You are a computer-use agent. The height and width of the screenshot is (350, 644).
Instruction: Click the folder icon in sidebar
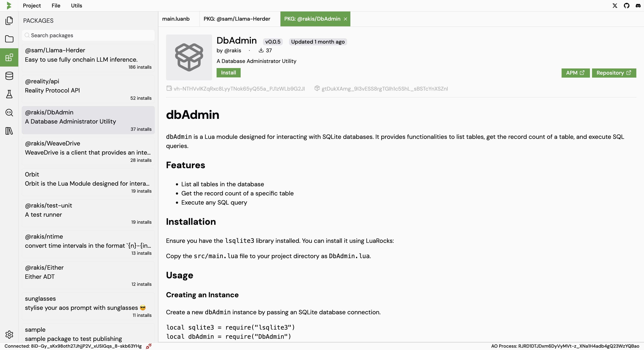click(x=9, y=39)
